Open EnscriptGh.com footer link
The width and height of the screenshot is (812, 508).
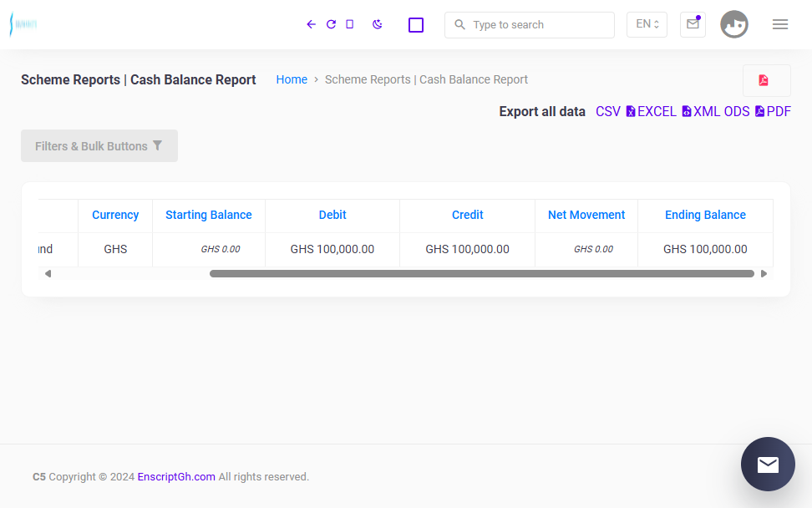(x=176, y=477)
